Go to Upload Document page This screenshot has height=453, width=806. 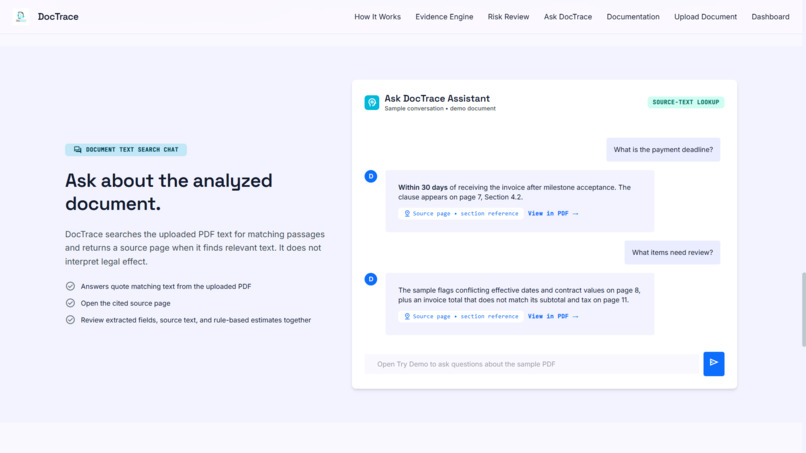[x=705, y=16]
